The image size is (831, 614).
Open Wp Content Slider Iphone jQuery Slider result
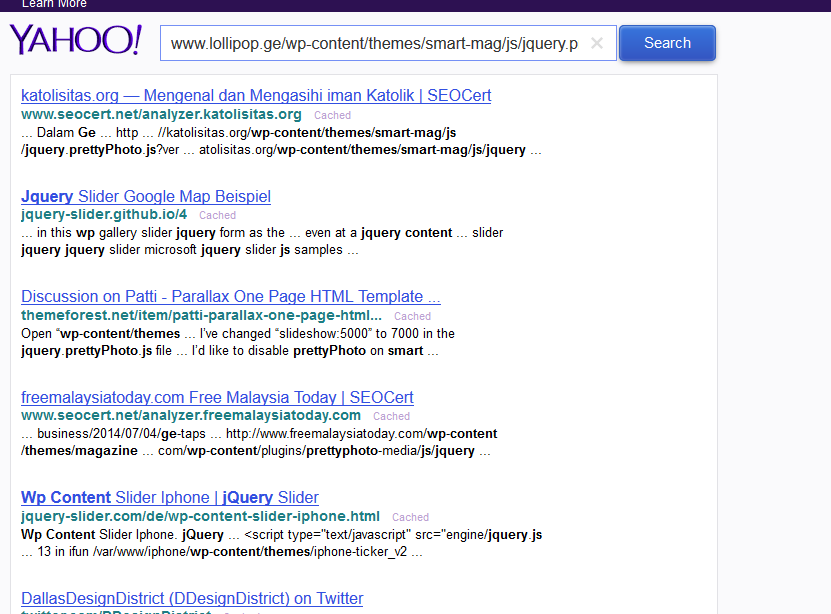[x=170, y=497]
